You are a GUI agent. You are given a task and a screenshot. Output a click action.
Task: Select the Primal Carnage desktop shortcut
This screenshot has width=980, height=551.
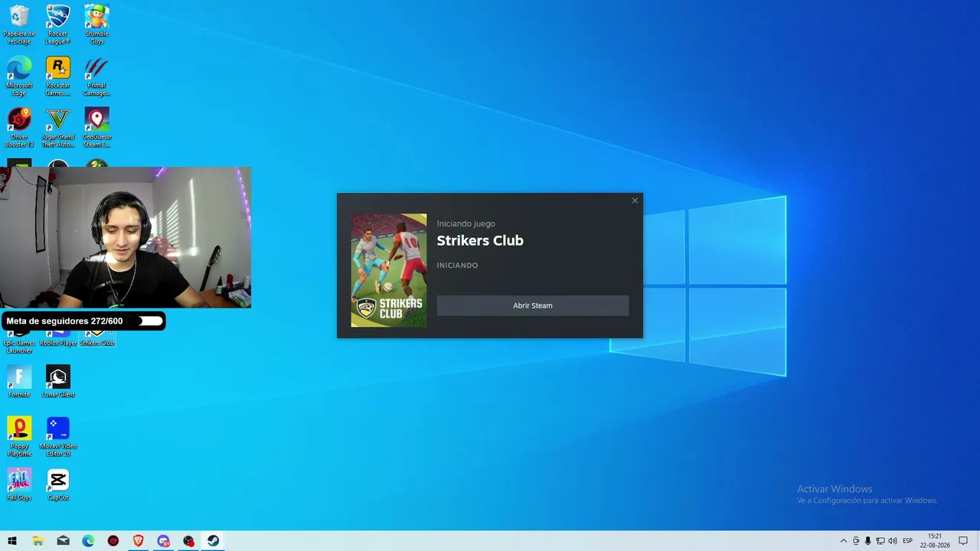(x=96, y=76)
